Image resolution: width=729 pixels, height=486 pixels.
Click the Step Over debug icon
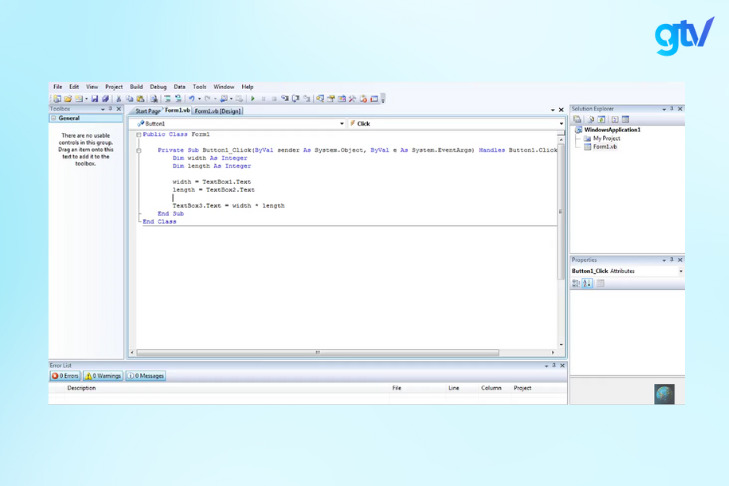(x=296, y=99)
